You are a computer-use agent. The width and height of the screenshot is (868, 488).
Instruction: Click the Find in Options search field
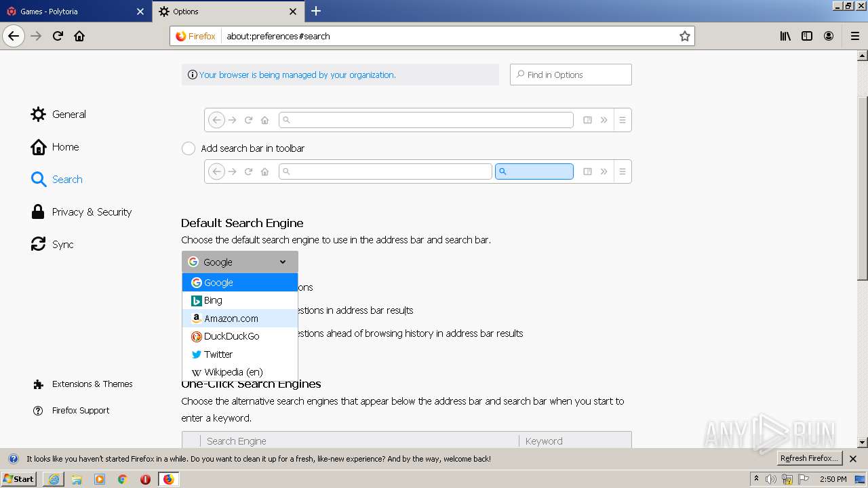coord(571,75)
